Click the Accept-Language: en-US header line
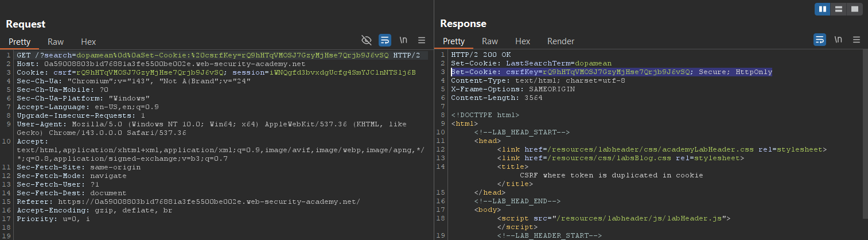 tap(88, 107)
